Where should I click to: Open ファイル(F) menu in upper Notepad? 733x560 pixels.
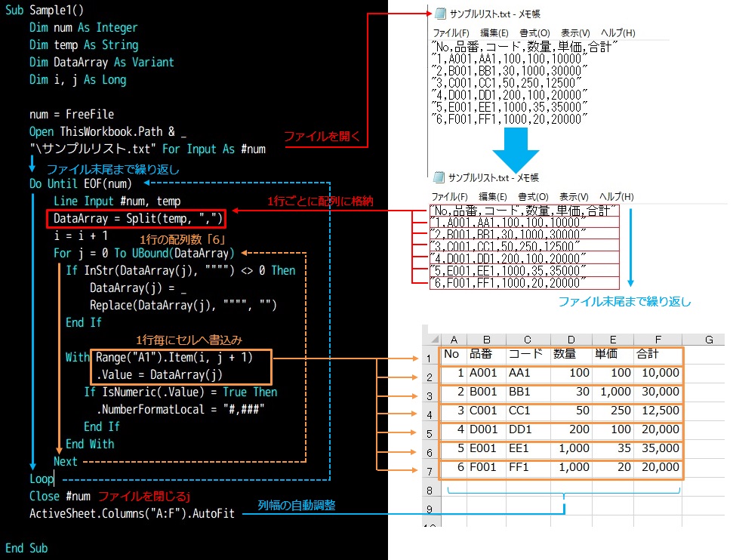(x=451, y=32)
